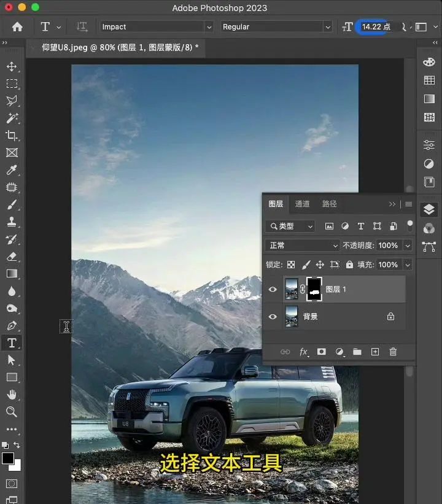The width and height of the screenshot is (442, 504).
Task: Select the Pen tool
Action: coord(12,325)
